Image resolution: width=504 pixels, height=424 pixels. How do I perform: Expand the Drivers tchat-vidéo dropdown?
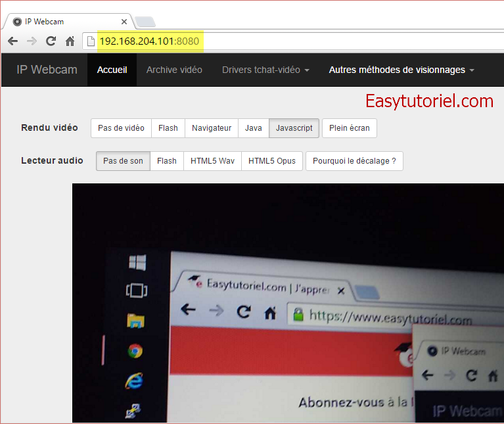(x=265, y=70)
